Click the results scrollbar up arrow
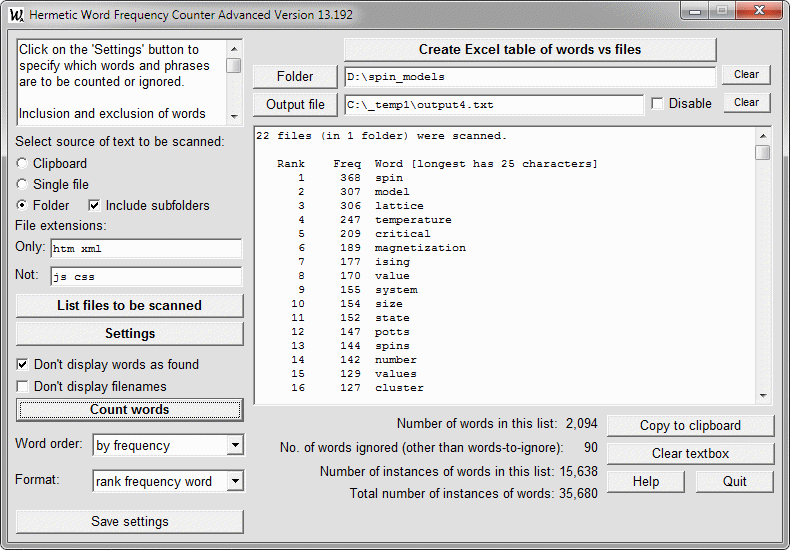The image size is (790, 550). [x=763, y=136]
